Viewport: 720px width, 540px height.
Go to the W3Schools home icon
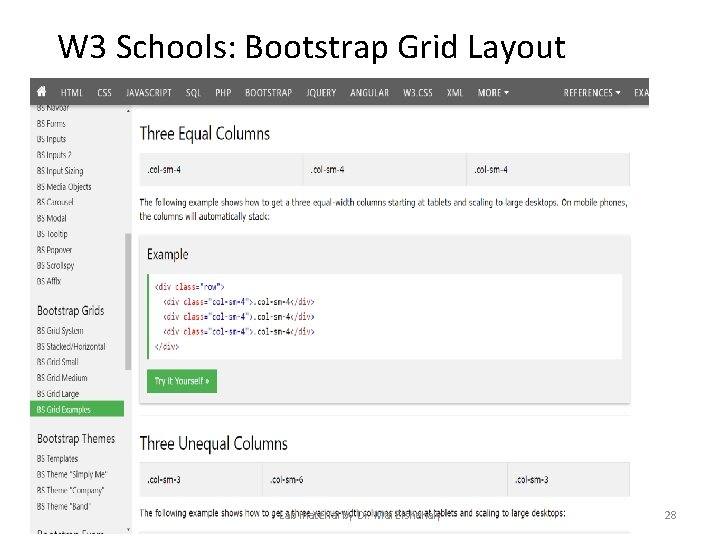[x=41, y=91]
